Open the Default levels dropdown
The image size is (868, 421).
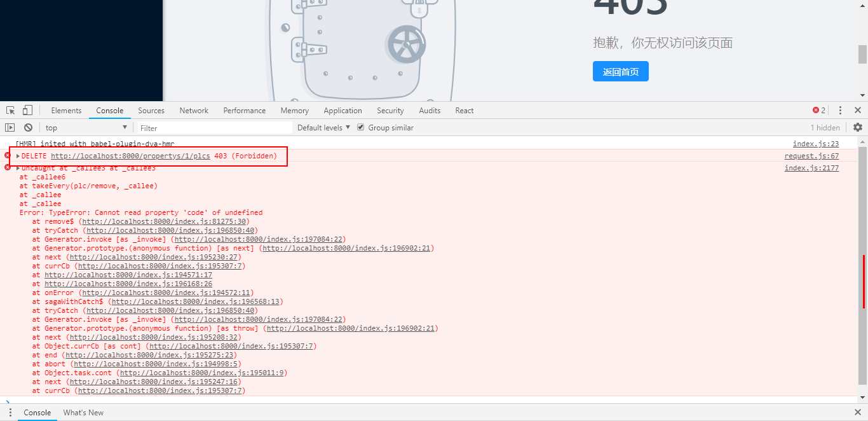pyautogui.click(x=323, y=127)
